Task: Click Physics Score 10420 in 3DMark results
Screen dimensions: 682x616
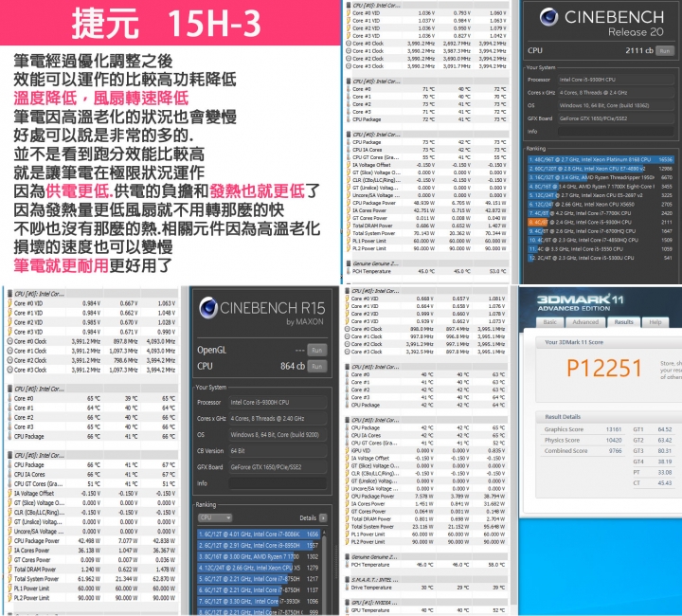Action: 583,441
